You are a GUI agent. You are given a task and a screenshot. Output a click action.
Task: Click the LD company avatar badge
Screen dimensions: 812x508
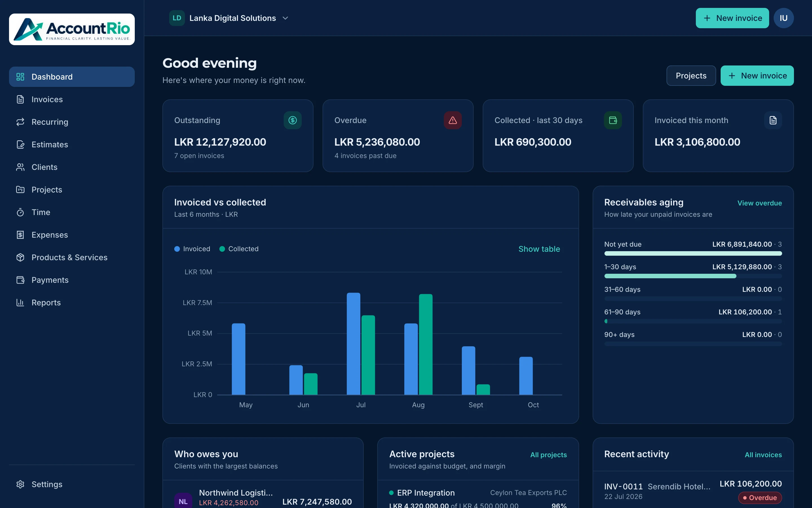pyautogui.click(x=177, y=18)
